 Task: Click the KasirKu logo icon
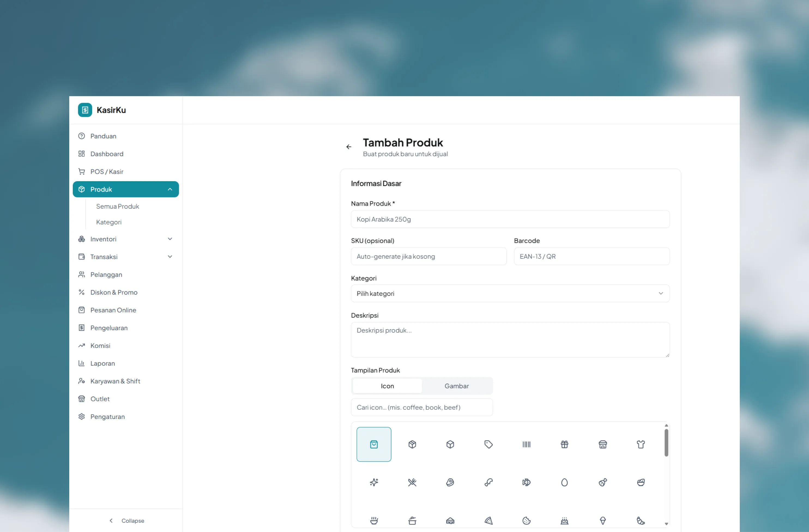tap(85, 110)
